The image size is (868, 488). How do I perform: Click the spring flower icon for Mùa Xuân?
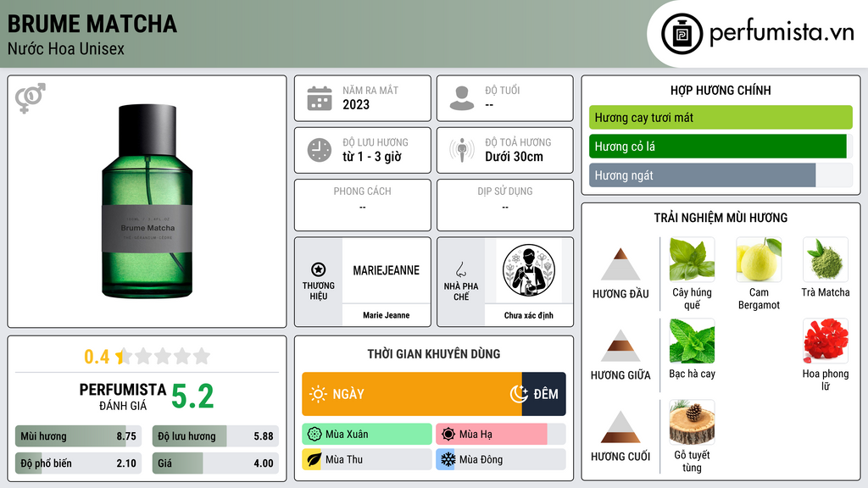[314, 435]
